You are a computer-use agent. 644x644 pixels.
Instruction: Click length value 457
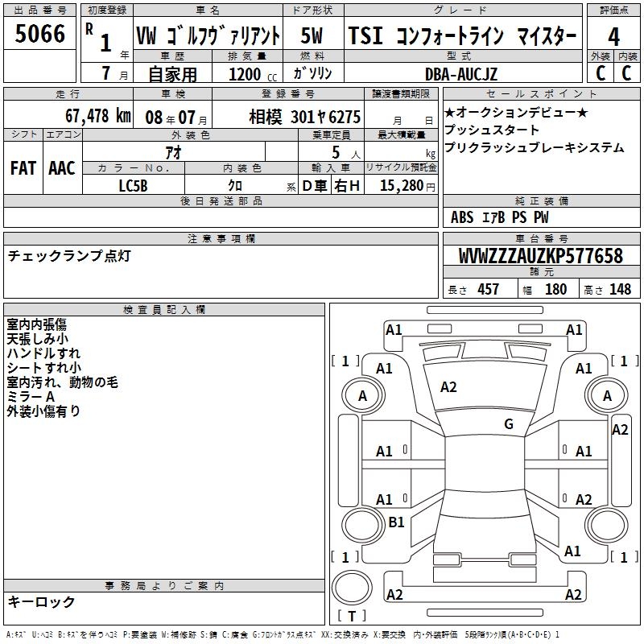click(489, 289)
